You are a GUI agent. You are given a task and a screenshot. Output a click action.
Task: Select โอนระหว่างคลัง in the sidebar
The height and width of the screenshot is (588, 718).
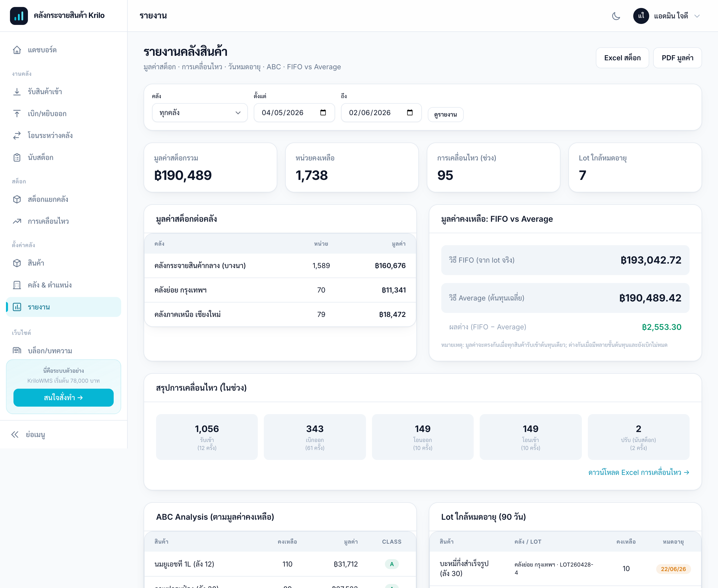64,136
